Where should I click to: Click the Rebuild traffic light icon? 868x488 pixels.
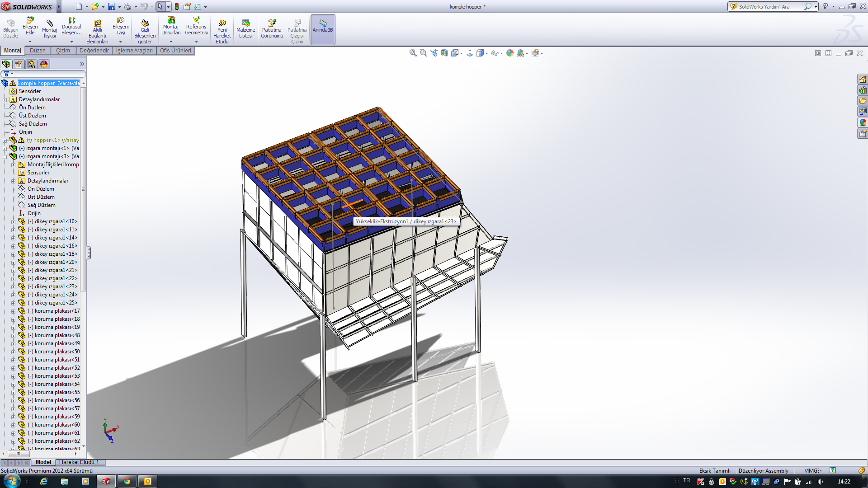[x=177, y=6]
